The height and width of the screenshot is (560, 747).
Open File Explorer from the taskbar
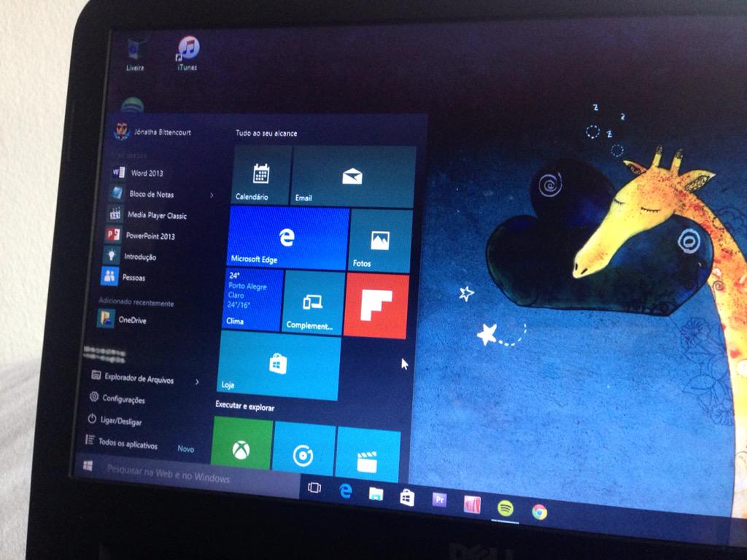pos(376,494)
